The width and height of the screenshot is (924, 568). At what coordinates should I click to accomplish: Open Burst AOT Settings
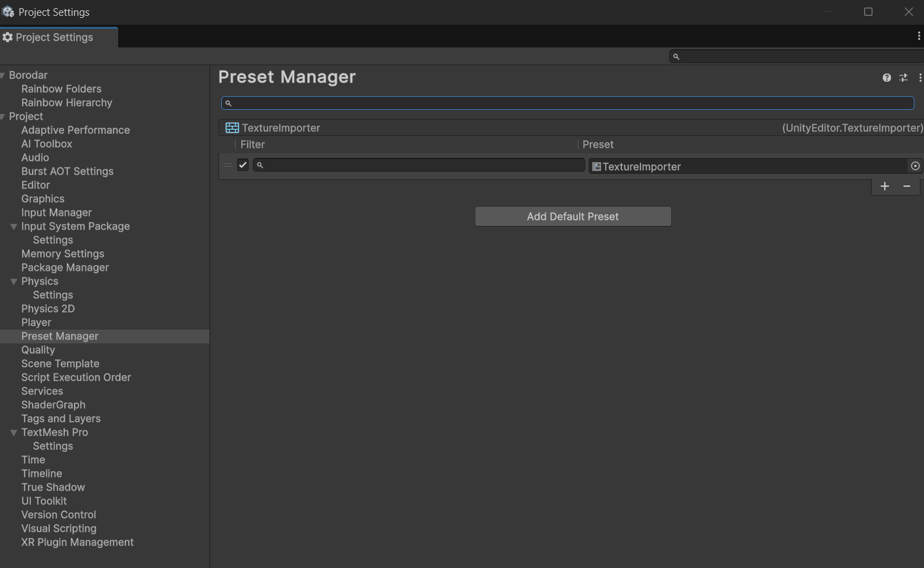[x=67, y=171]
